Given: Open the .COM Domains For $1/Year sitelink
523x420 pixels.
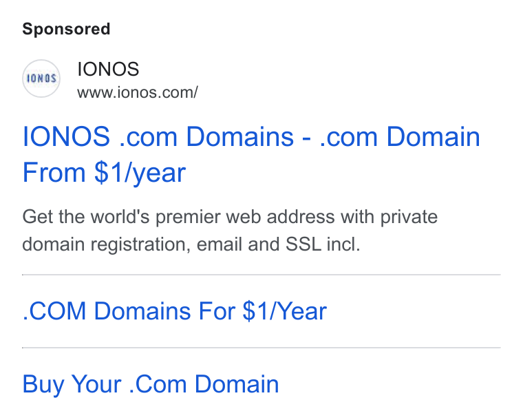Looking at the screenshot, I should (x=174, y=311).
